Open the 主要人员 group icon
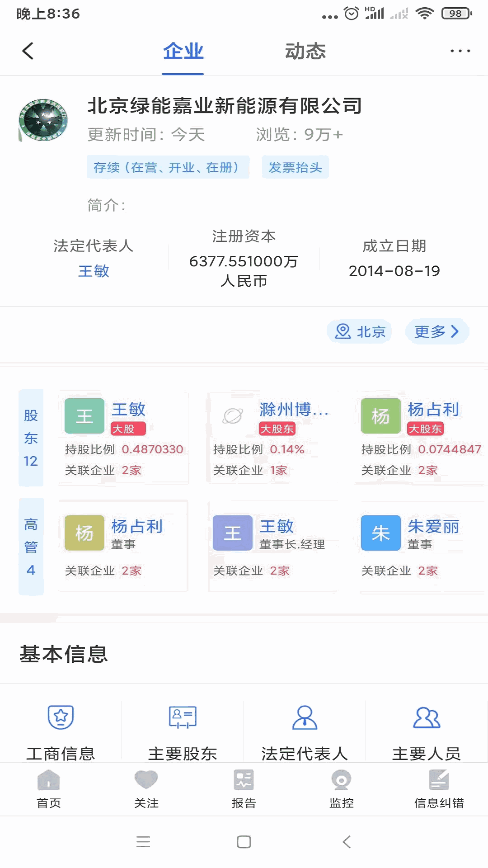 click(x=427, y=717)
